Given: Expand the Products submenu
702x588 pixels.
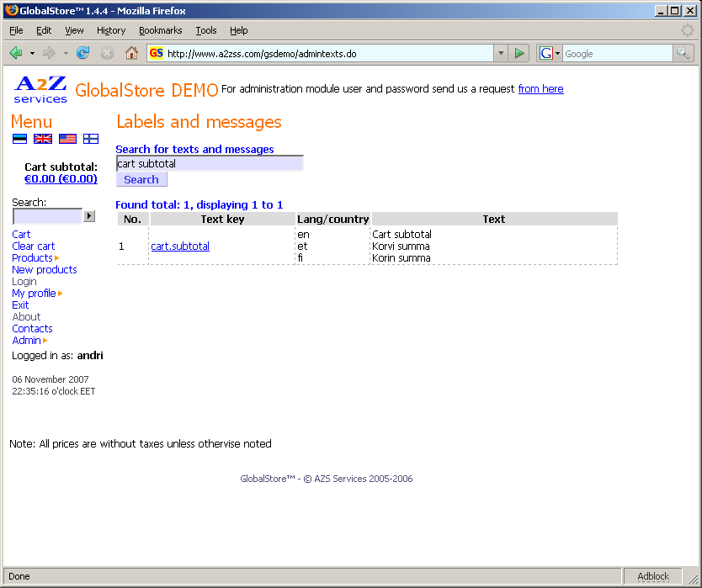Looking at the screenshot, I should point(57,258).
